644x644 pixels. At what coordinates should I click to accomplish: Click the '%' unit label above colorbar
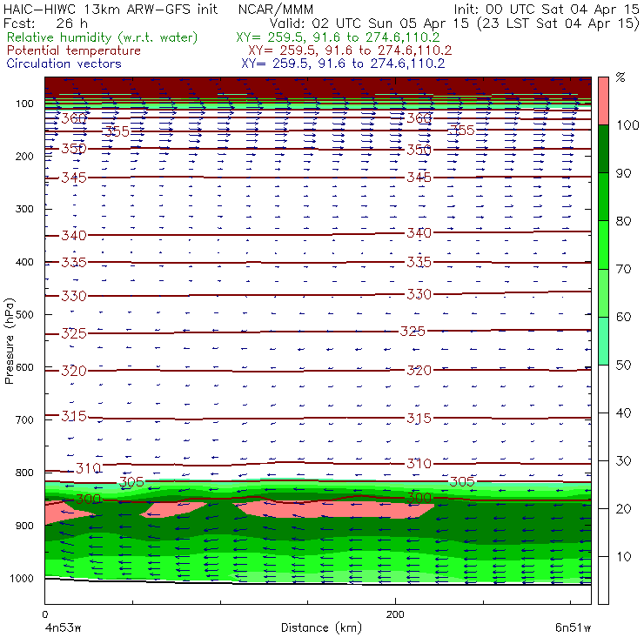(x=621, y=77)
